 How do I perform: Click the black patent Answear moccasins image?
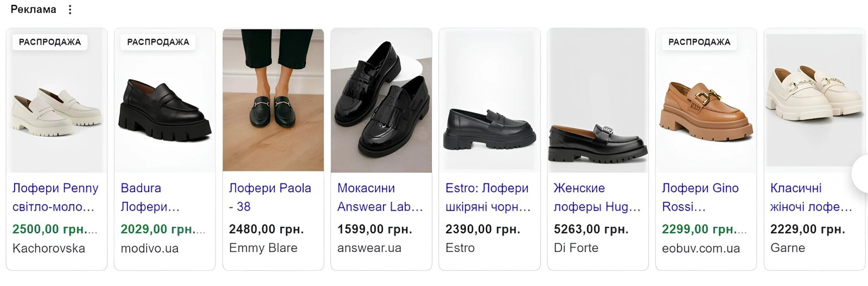pyautogui.click(x=381, y=100)
